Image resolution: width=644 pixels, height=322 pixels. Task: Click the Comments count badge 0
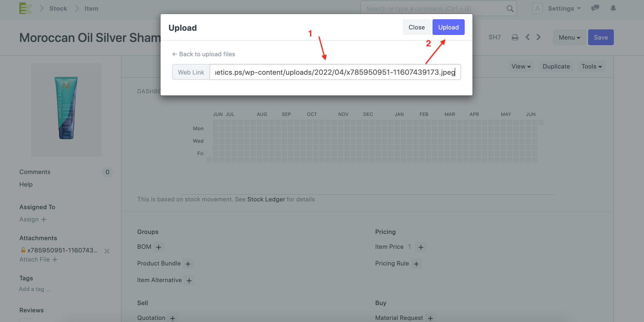(x=107, y=172)
